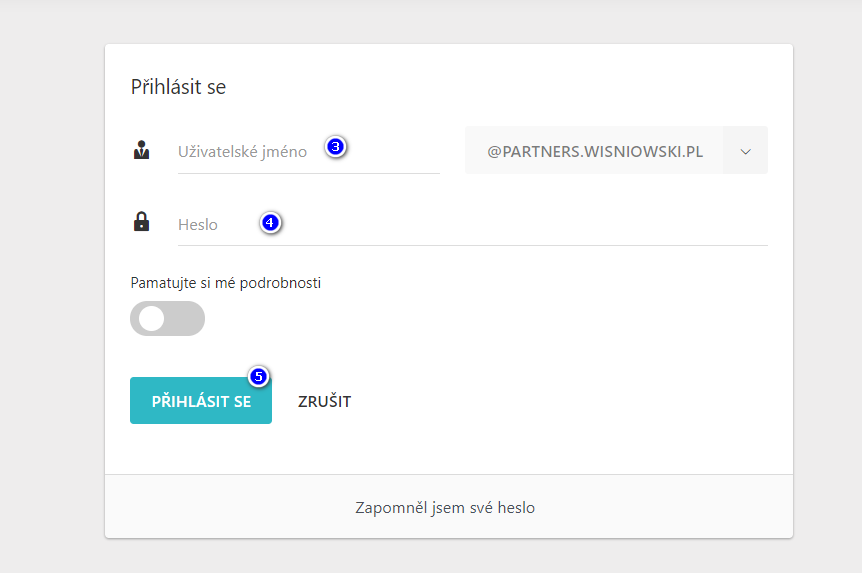Screen dimensions: 862x573
Task: Click the white knob of the toggle switch
Action: [x=152, y=318]
